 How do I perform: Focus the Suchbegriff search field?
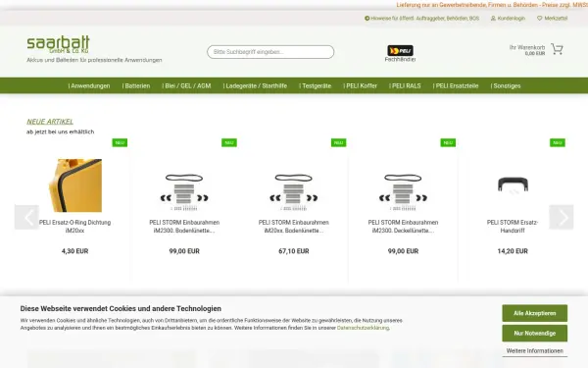tap(270, 52)
